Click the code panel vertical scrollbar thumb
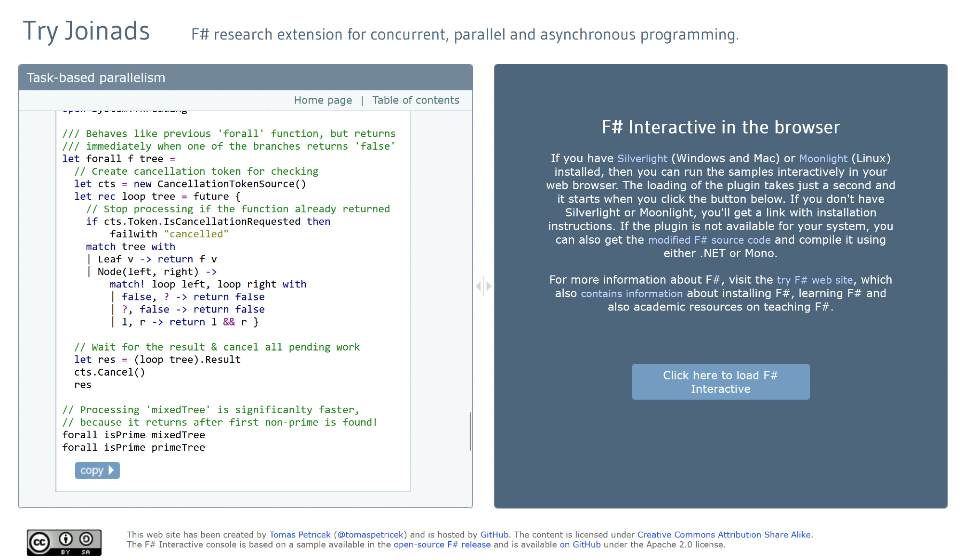Image resolution: width=963 pixels, height=560 pixels. [470, 431]
